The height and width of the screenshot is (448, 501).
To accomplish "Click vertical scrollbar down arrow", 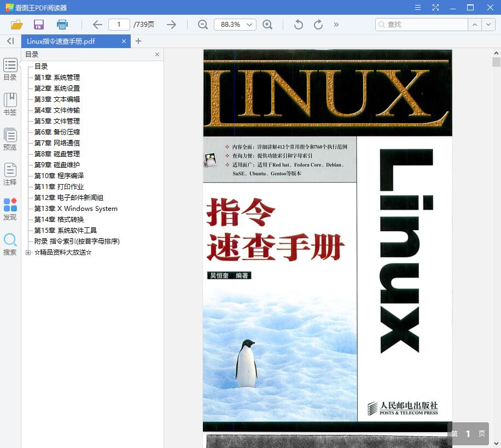I will (x=496, y=443).
